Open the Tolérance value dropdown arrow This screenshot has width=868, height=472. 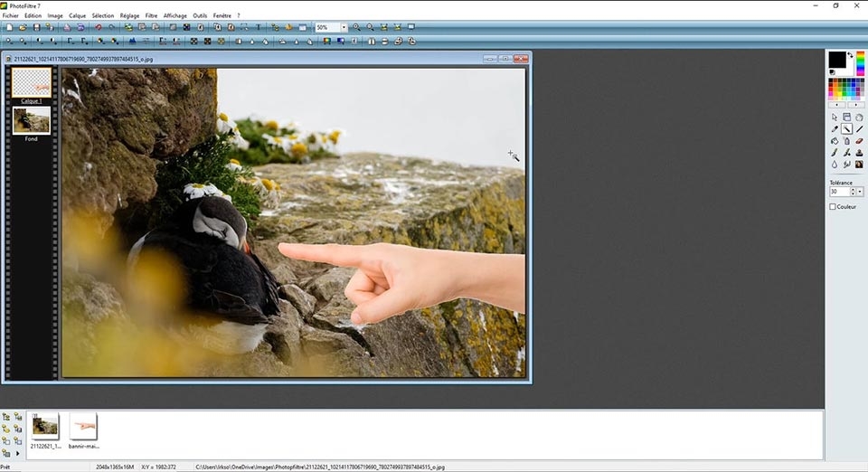coord(859,192)
